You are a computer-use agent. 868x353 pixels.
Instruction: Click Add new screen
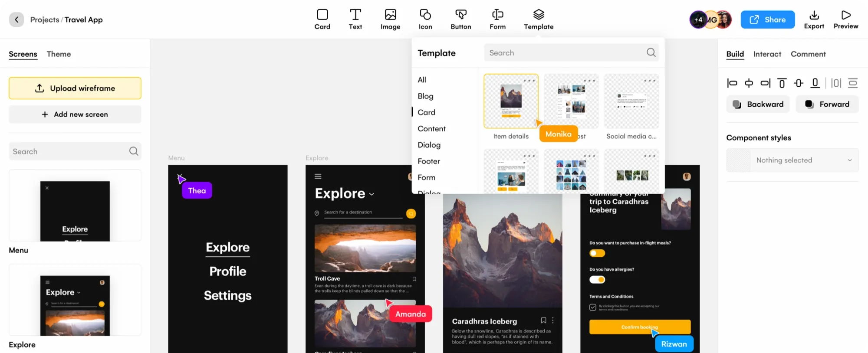(75, 114)
